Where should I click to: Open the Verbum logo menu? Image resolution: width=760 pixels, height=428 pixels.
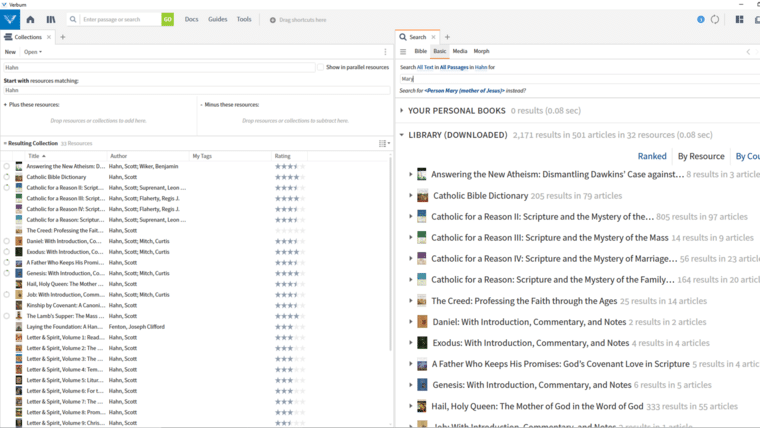pyautogui.click(x=10, y=20)
